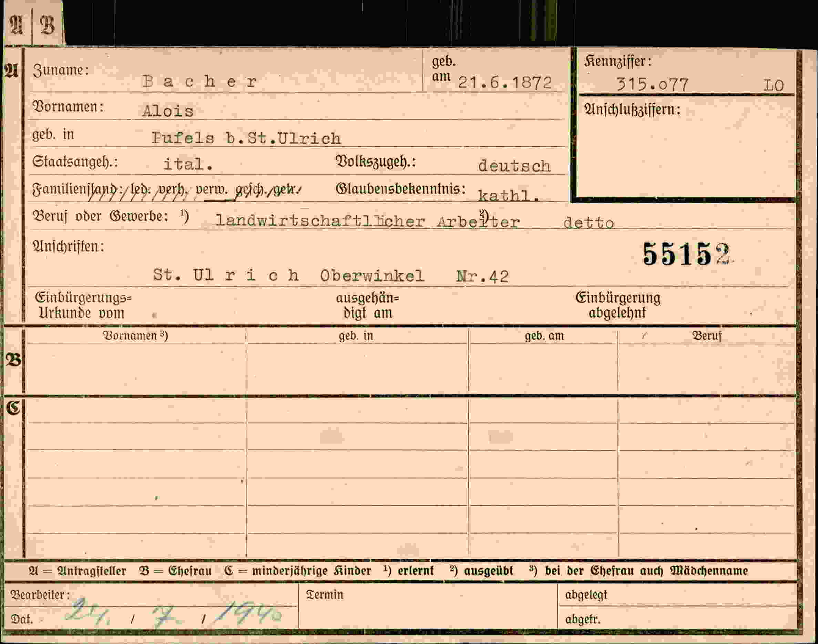Screen dimensions: 818x644
Task: Click the "Beruf" column header
Action: [x=707, y=335]
